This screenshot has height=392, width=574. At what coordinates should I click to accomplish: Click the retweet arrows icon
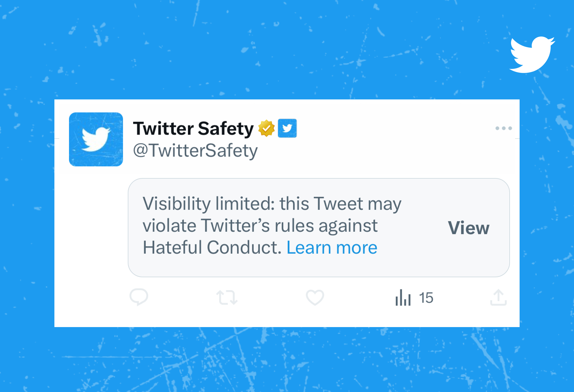[227, 297]
